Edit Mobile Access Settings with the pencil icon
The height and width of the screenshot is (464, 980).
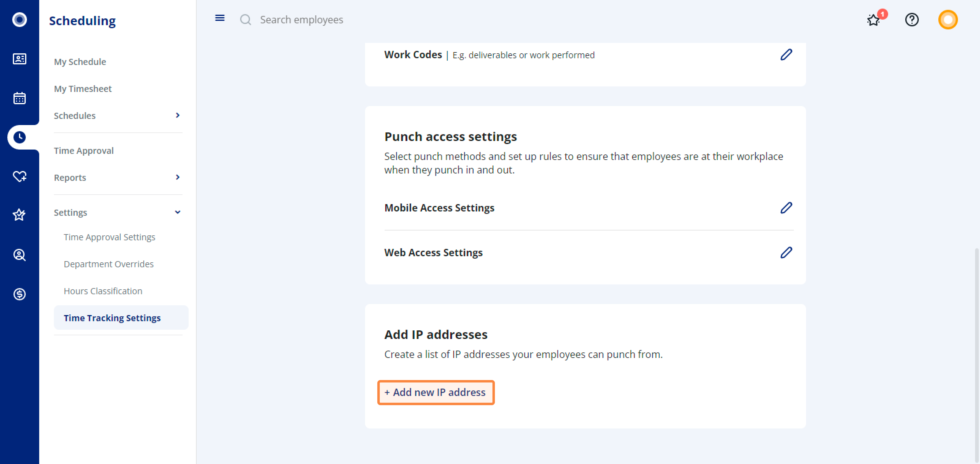pos(786,208)
